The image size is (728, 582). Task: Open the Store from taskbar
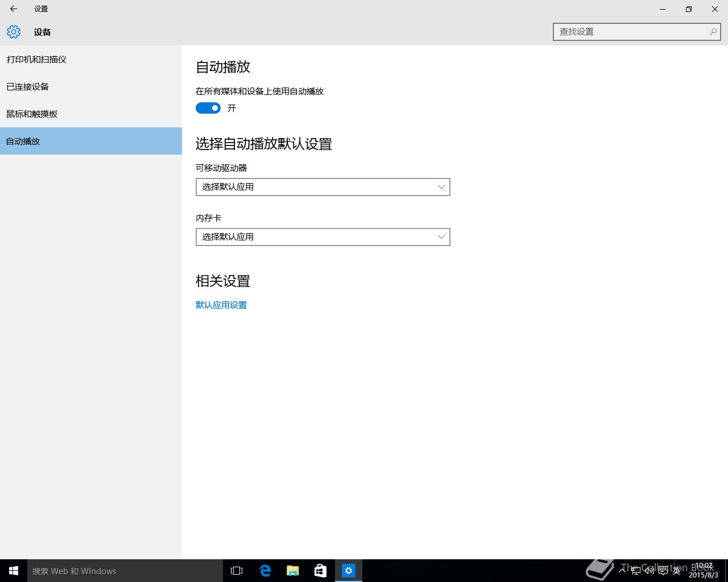(321, 571)
